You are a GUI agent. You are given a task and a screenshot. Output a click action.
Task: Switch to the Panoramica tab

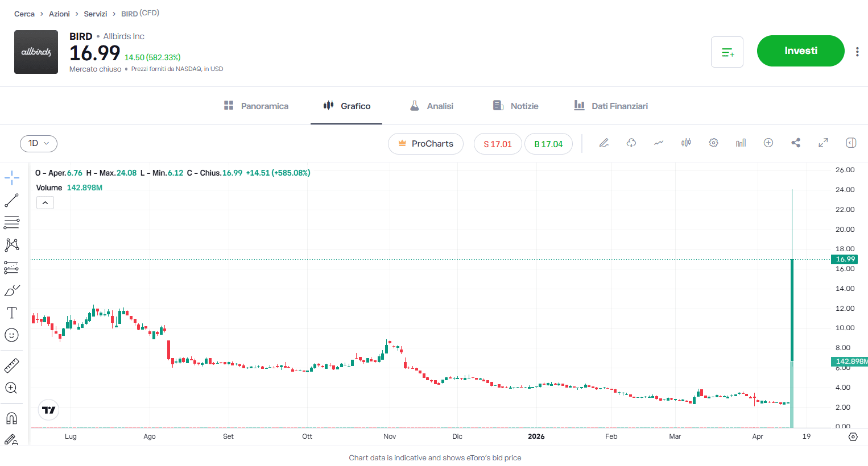256,106
